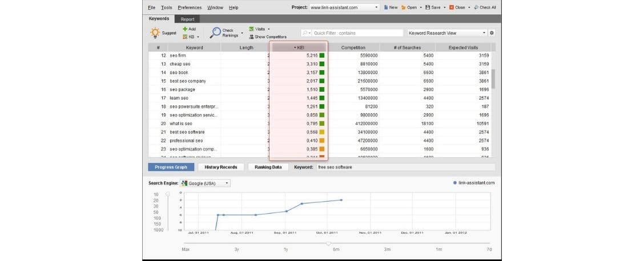Click the orange KEI indicator for professional seo
Image resolution: width=644 pixels, height=261 pixels.
tap(322, 141)
